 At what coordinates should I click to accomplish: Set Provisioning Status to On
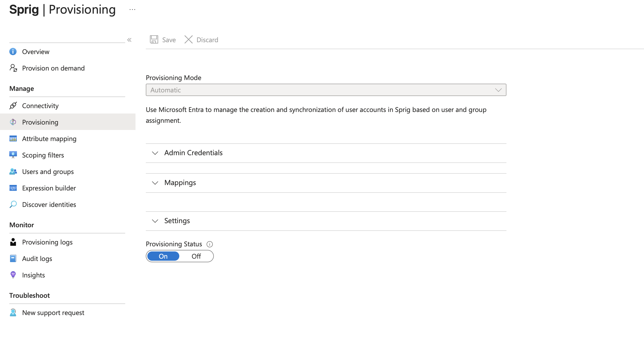(163, 256)
